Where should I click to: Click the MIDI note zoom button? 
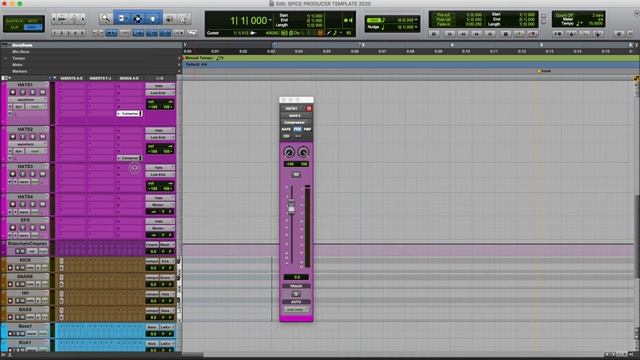(x=74, y=18)
